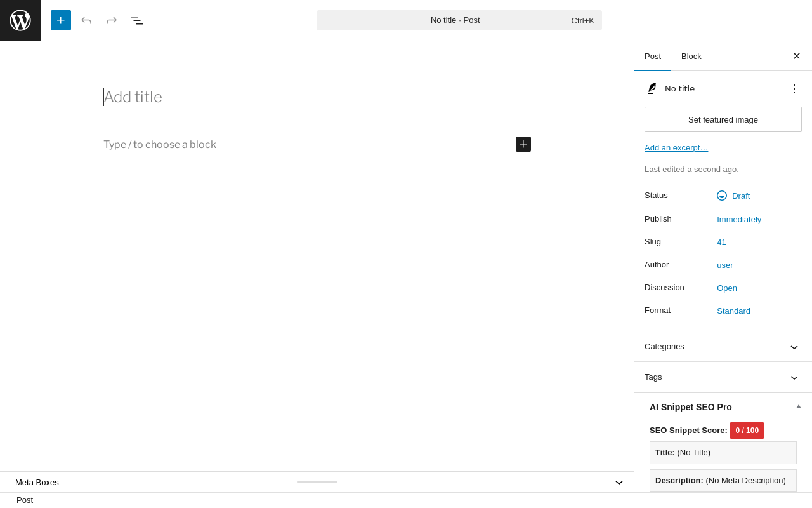This screenshot has width=812, height=508.
Task: Expand the Meta Boxes section chevron
Action: click(619, 483)
